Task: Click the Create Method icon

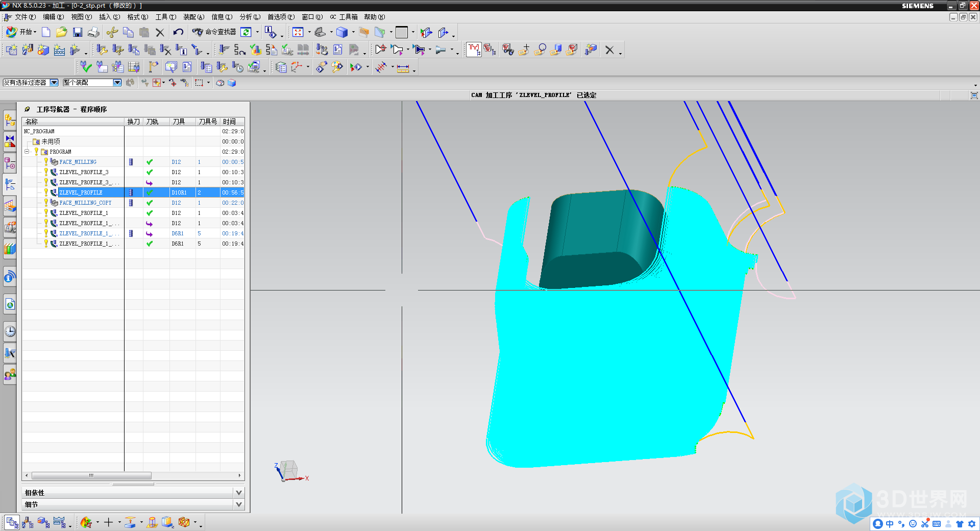Action: pyautogui.click(x=59, y=50)
